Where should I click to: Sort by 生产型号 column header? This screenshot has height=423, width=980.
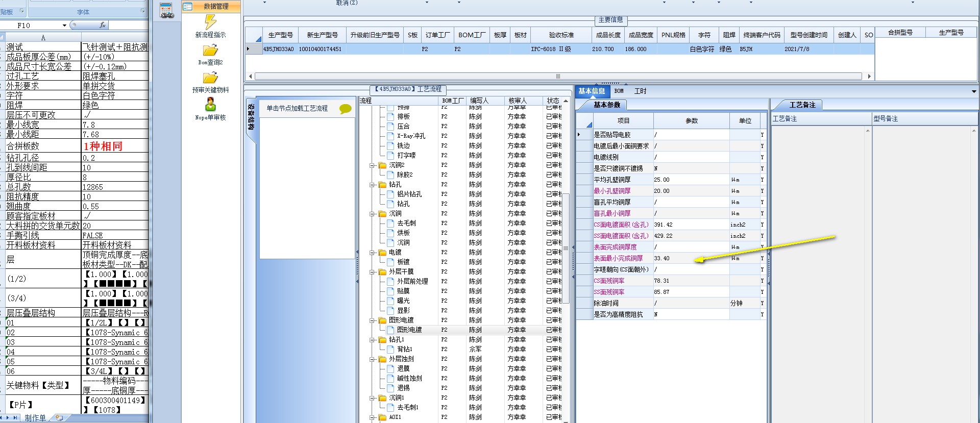(x=281, y=35)
